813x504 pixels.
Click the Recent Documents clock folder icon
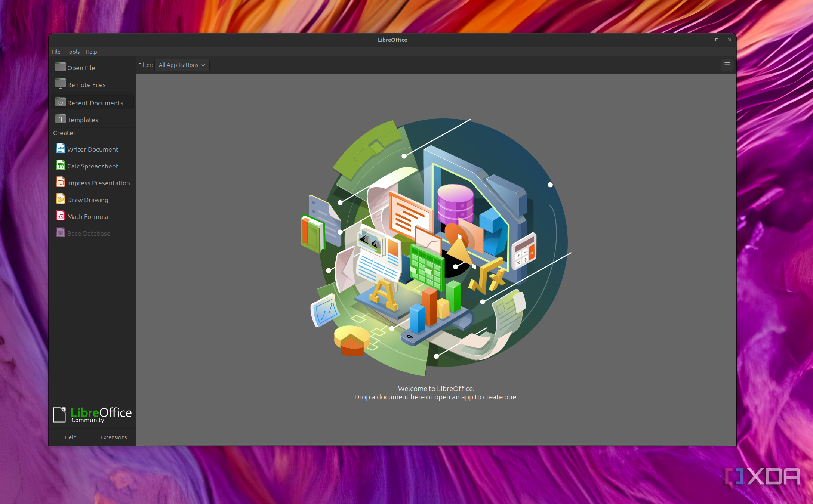pyautogui.click(x=60, y=102)
